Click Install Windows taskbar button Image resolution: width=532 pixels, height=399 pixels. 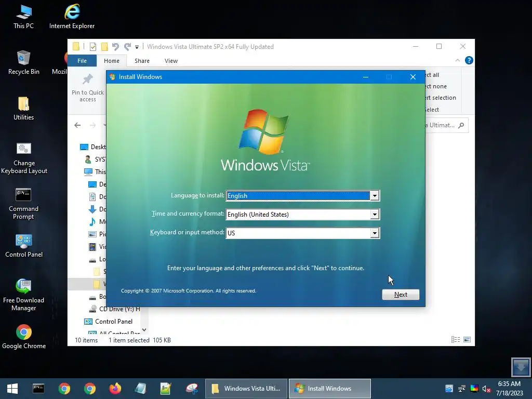pyautogui.click(x=330, y=389)
